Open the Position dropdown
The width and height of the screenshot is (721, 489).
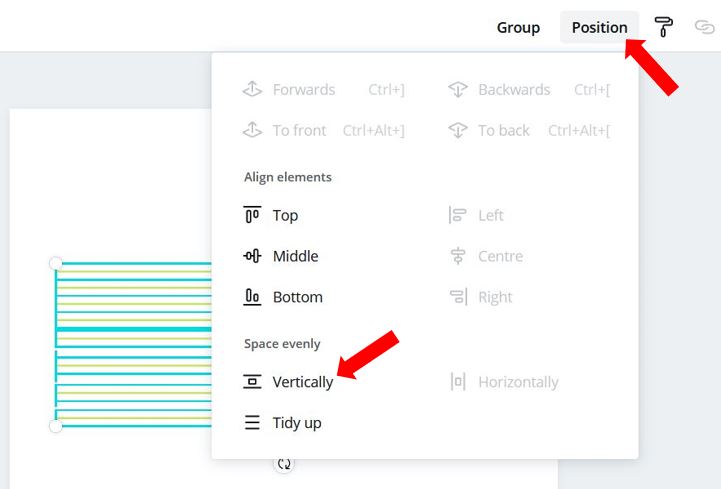pyautogui.click(x=599, y=27)
